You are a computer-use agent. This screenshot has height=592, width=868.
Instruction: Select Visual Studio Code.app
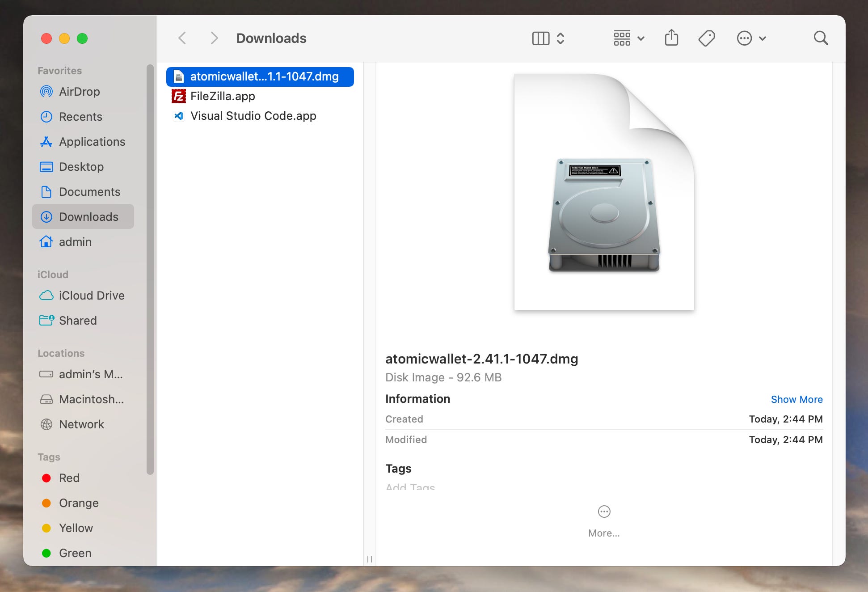coord(253,116)
